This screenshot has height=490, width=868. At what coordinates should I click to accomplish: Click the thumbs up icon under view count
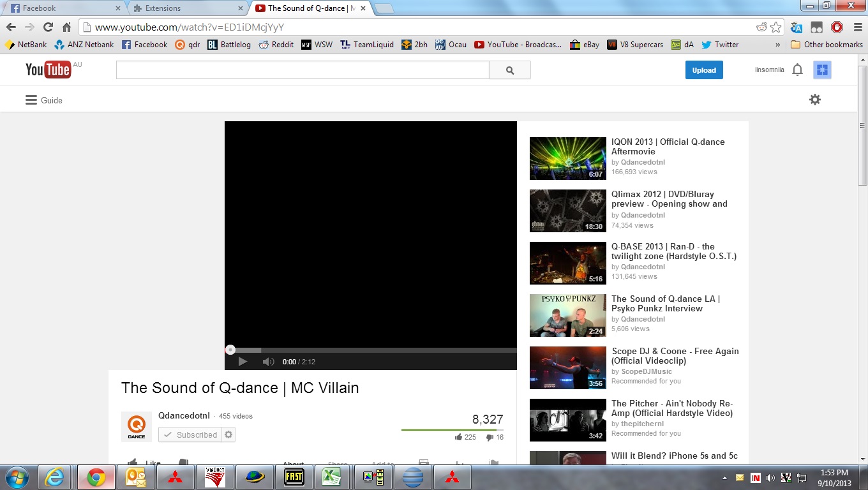[x=458, y=438]
